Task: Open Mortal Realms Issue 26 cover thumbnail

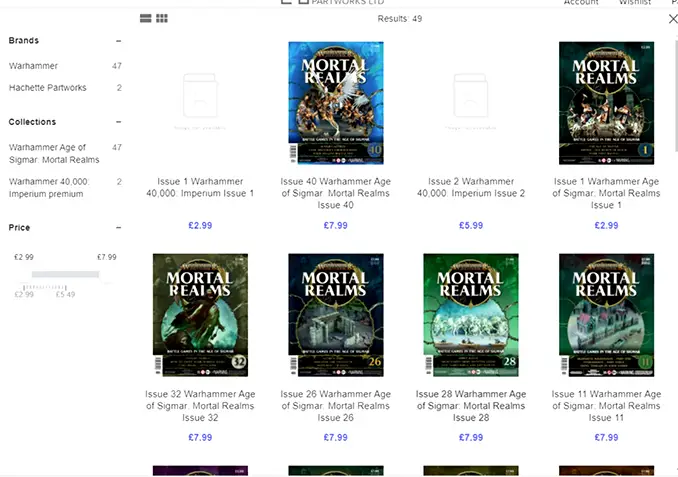Action: [336, 315]
